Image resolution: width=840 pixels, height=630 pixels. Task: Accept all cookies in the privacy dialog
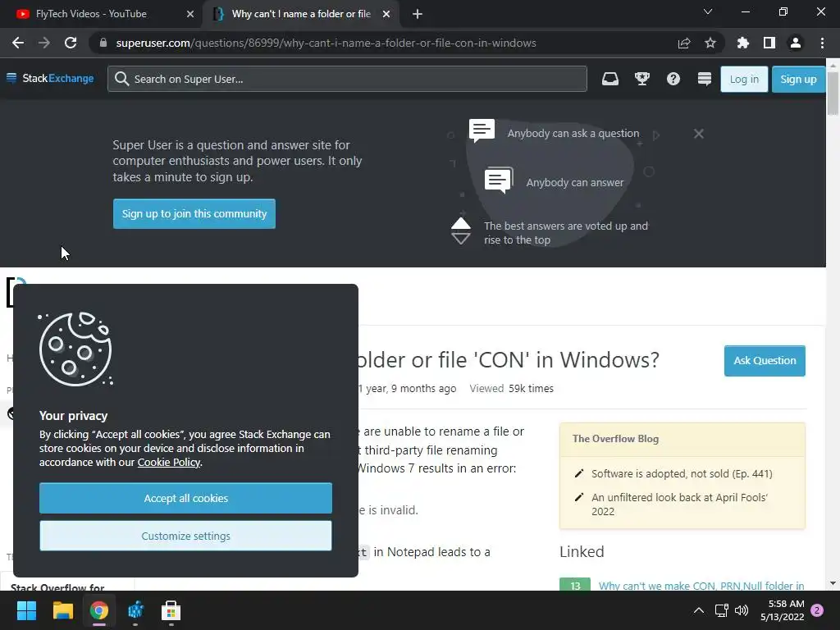click(x=185, y=498)
